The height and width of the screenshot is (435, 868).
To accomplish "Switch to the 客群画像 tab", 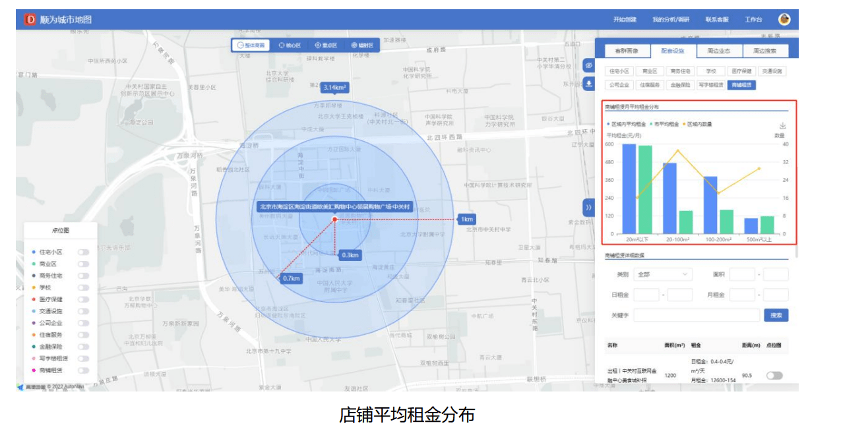I will (627, 51).
